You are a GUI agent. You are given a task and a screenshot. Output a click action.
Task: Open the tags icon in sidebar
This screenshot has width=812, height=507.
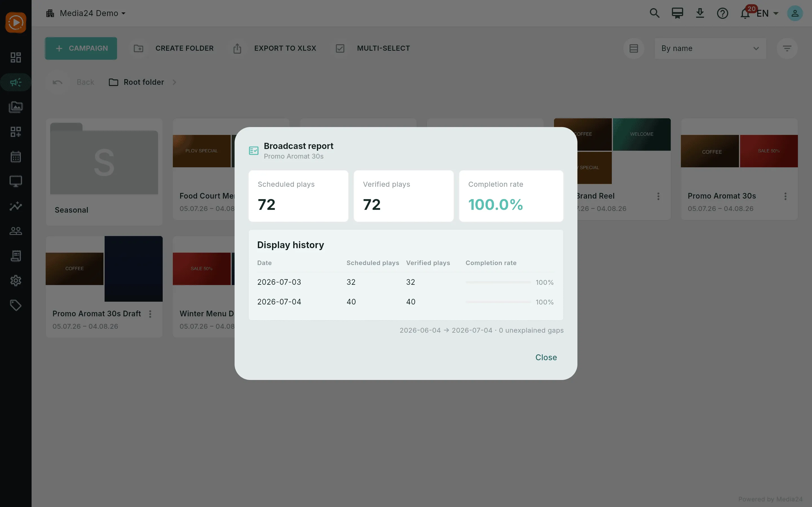(16, 305)
